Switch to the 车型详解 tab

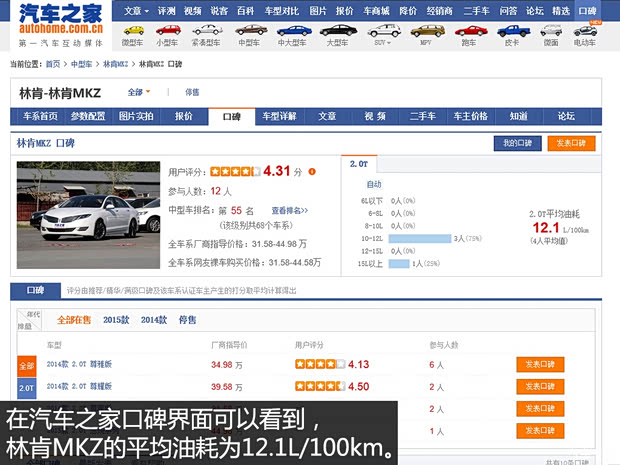tap(279, 116)
